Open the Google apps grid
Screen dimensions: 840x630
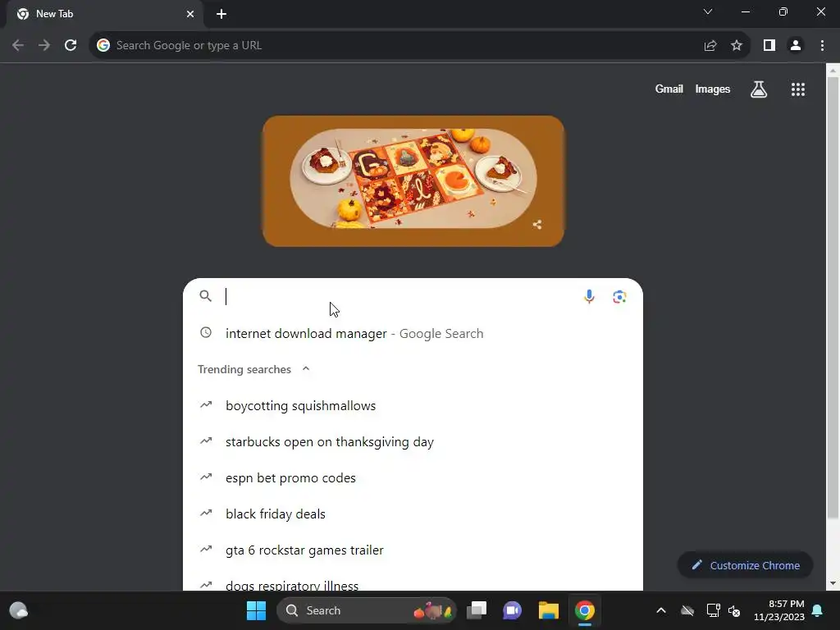tap(798, 89)
